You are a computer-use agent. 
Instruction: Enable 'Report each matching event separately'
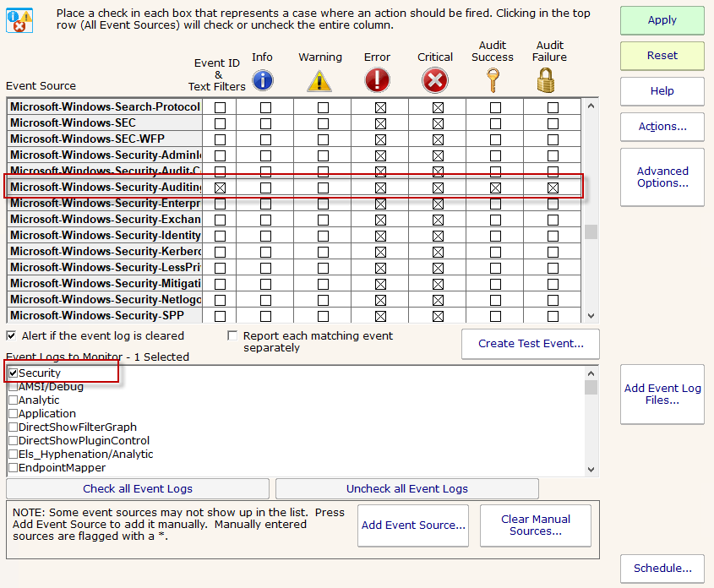click(x=232, y=335)
